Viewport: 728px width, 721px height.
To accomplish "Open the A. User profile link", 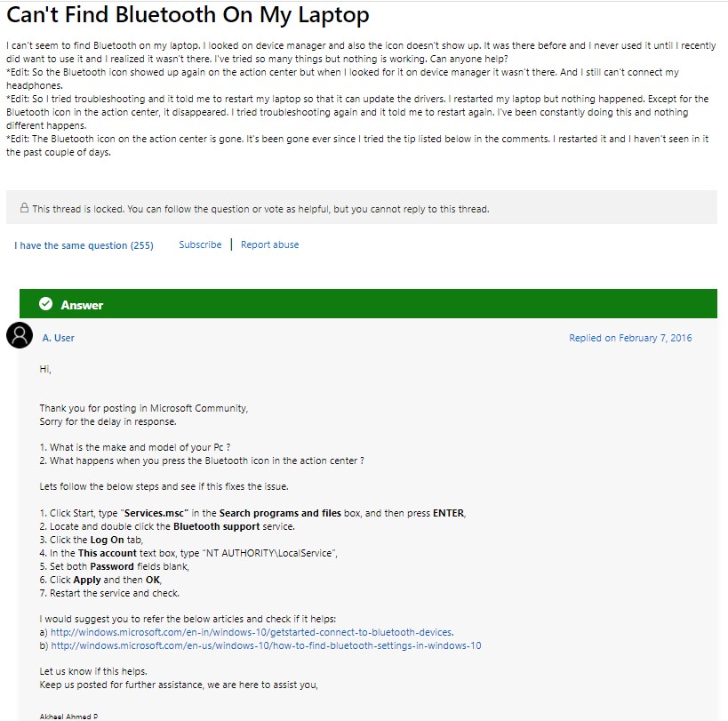I will [59, 338].
